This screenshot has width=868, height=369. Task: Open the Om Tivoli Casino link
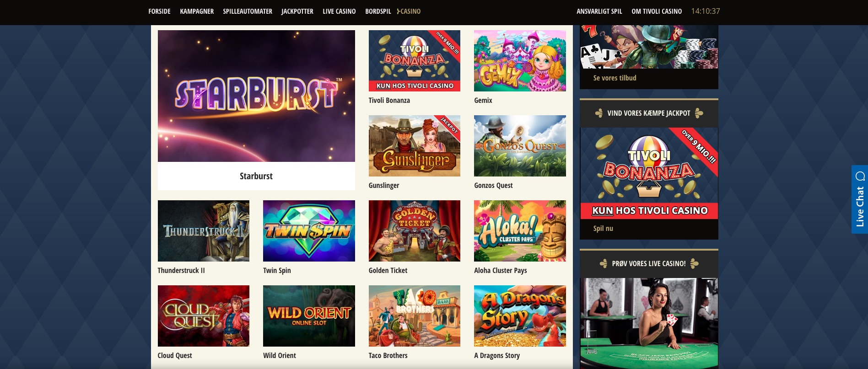point(657,11)
